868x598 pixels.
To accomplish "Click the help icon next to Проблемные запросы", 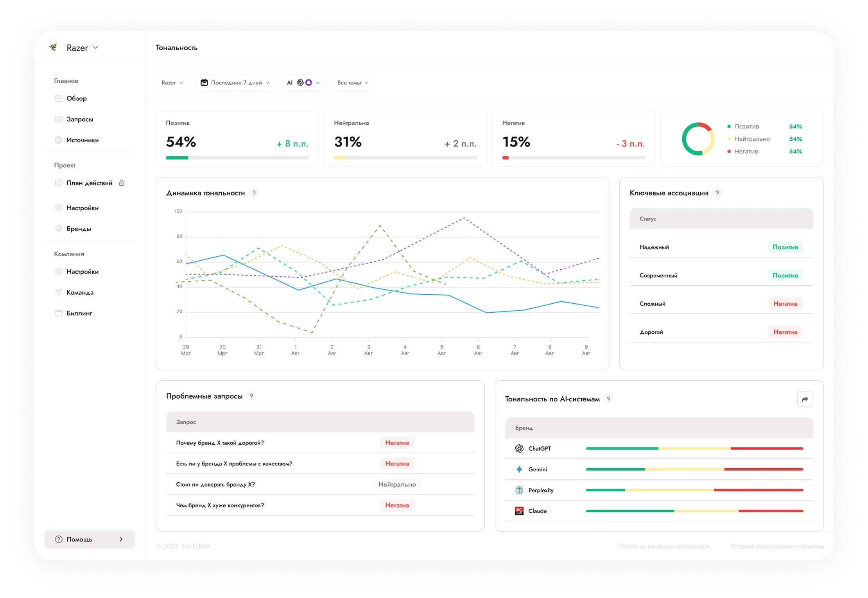I will [252, 396].
